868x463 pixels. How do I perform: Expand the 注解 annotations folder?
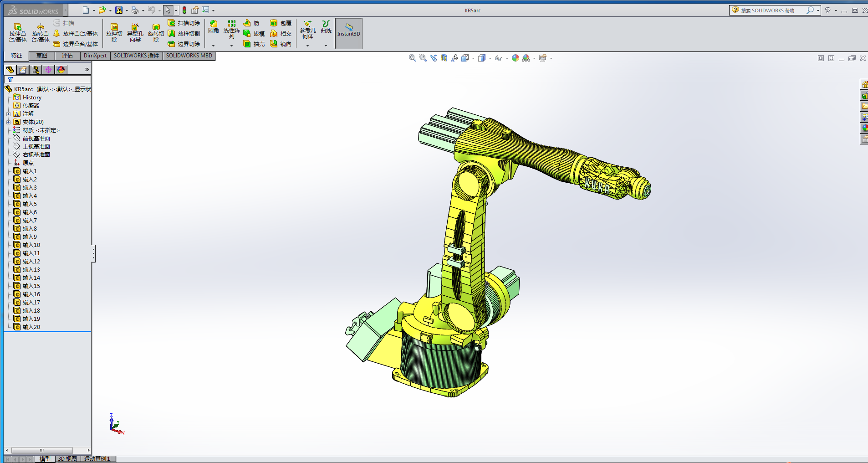8,114
